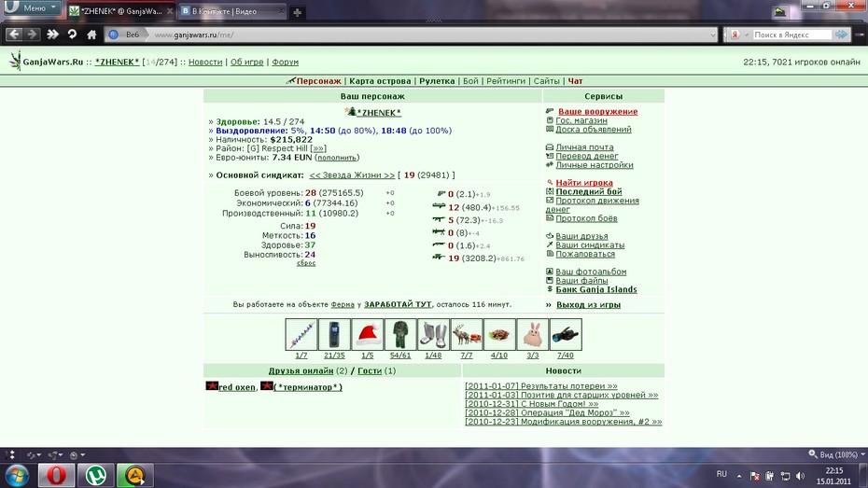
Task: Click the garland item thumbnail 1/7
Action: tap(301, 334)
